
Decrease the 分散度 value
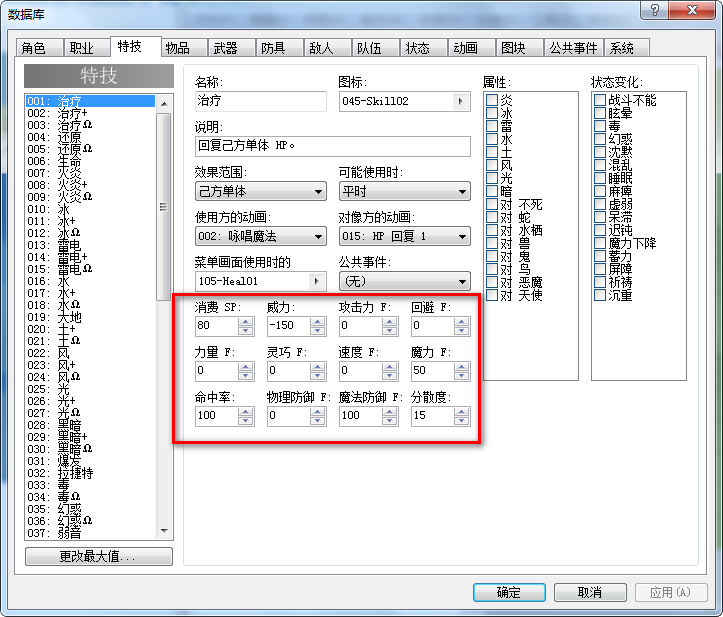[462, 421]
